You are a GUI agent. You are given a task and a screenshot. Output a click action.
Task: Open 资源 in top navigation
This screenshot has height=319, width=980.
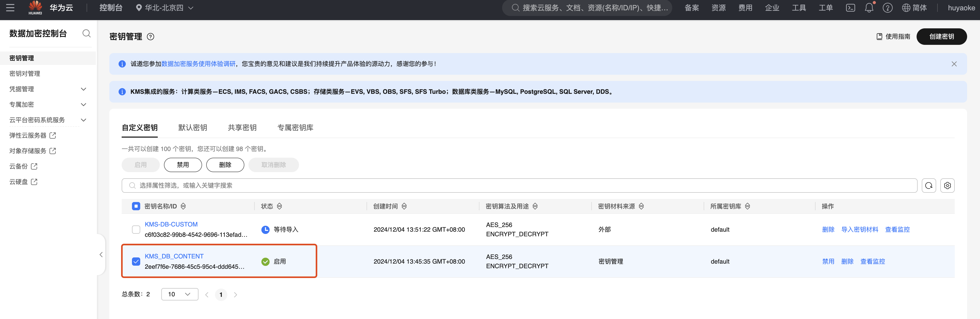[x=718, y=8]
